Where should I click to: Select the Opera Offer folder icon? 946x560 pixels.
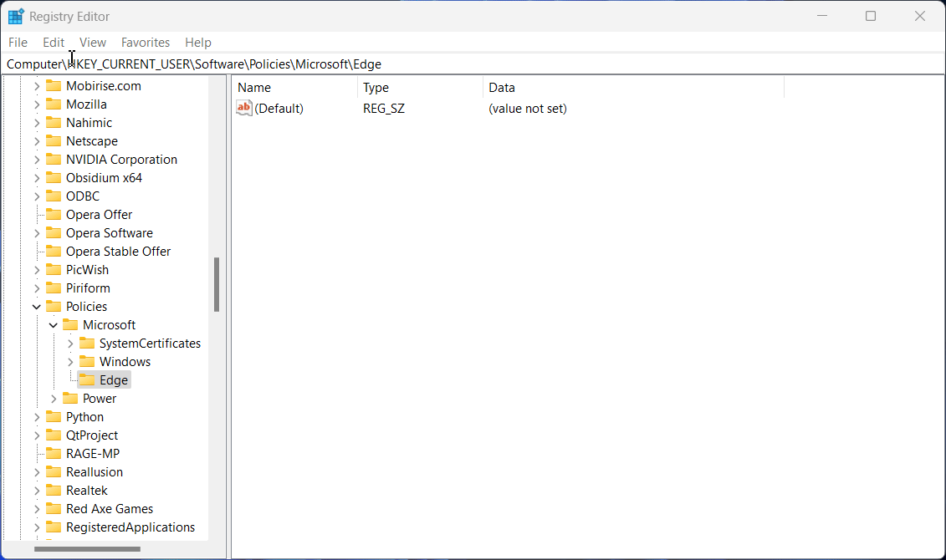point(54,215)
